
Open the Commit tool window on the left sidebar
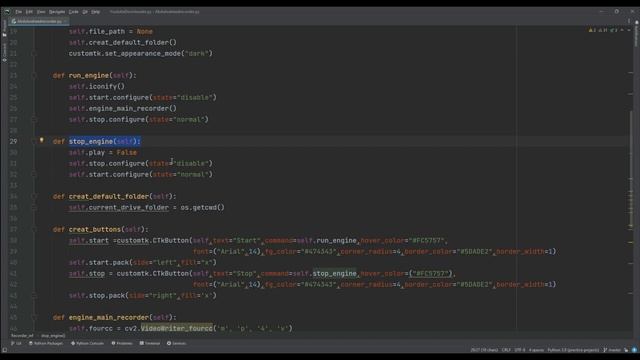[4, 52]
